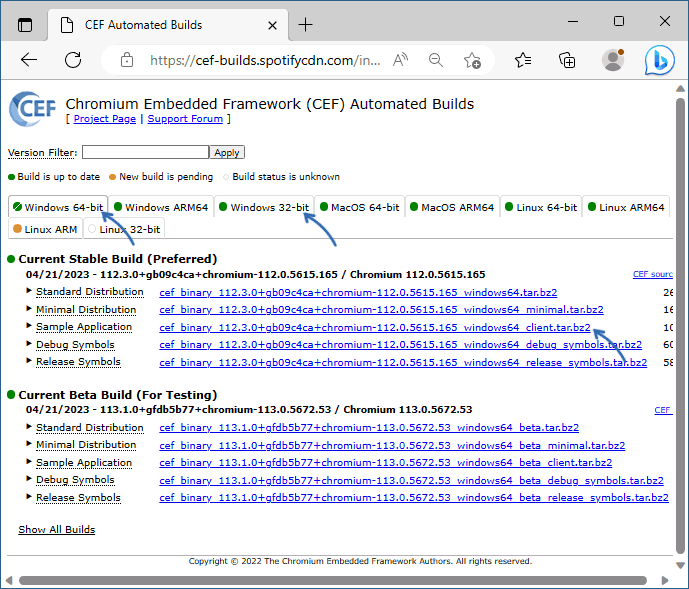Image resolution: width=689 pixels, height=589 pixels.
Task: Launch the Bing chat icon
Action: pos(660,60)
